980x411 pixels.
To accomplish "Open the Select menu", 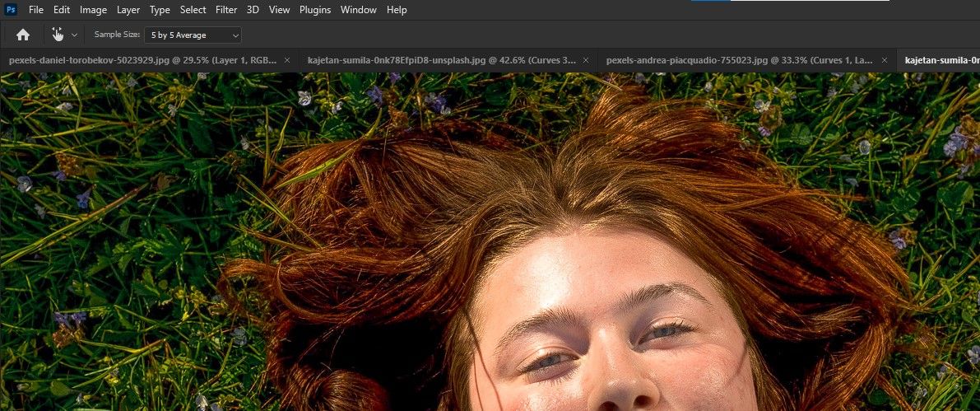I will (193, 10).
